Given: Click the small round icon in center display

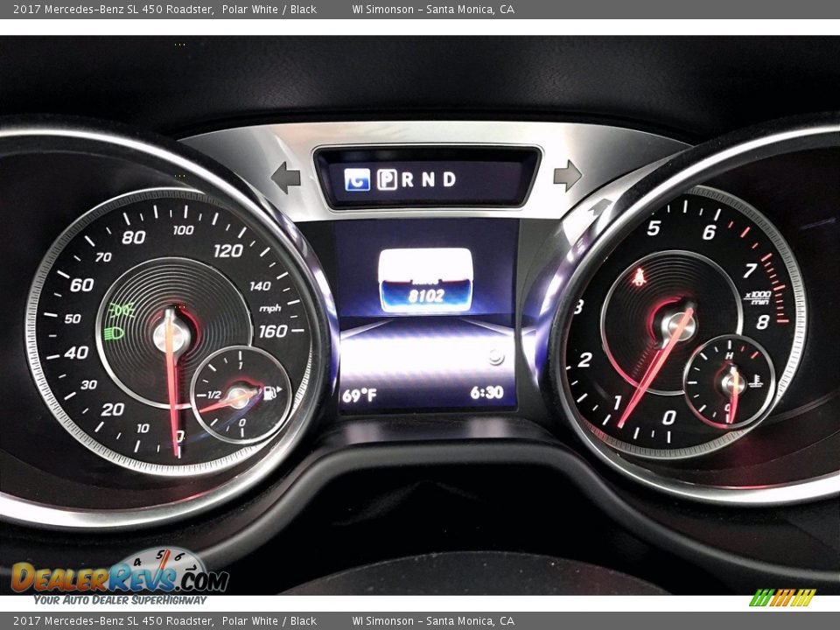Looking at the screenshot, I should tap(496, 357).
